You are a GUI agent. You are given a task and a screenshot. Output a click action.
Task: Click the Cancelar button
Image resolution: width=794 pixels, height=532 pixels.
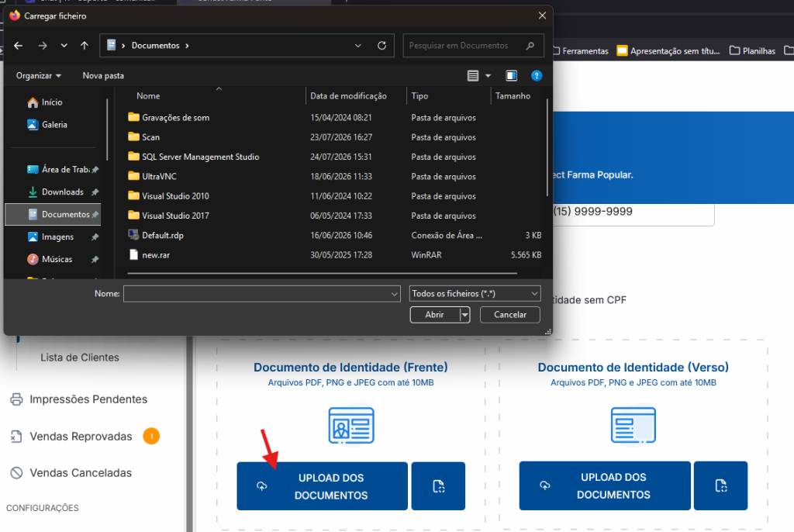pos(510,315)
